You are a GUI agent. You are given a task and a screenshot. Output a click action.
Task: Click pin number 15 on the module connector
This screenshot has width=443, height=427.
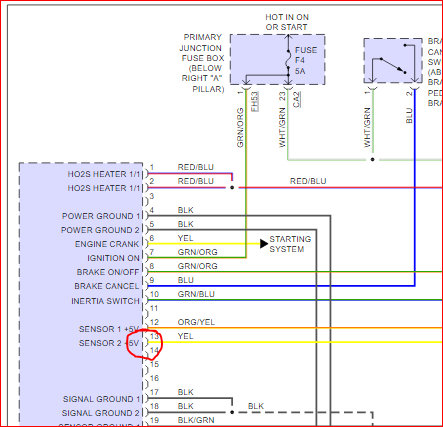pos(154,364)
